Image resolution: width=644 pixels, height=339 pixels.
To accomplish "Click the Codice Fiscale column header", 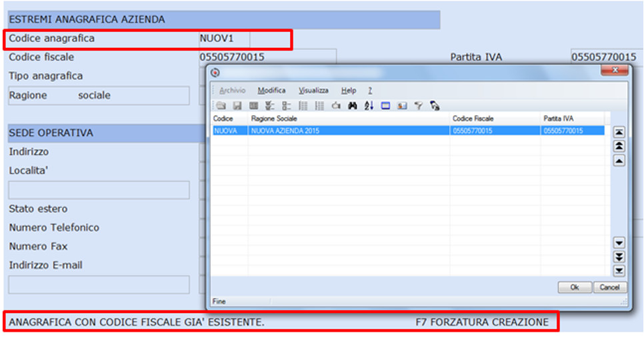I will point(495,119).
